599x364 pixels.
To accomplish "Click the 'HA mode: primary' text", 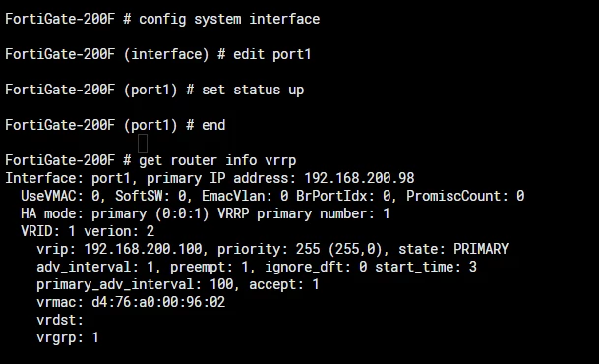I will [84, 213].
